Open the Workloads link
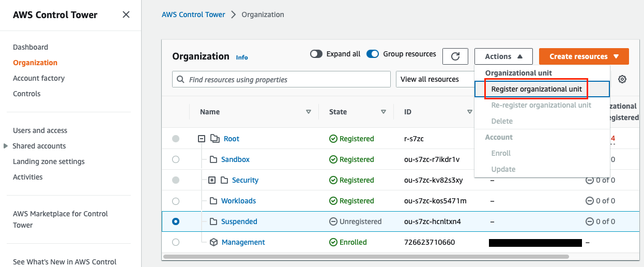Image resolution: width=644 pixels, height=267 pixels. [238, 201]
